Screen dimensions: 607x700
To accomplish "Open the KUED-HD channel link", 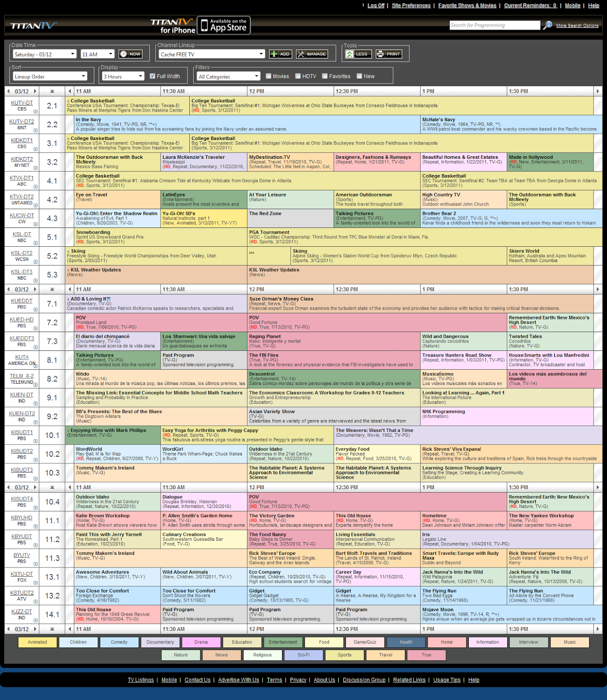I will [22, 320].
